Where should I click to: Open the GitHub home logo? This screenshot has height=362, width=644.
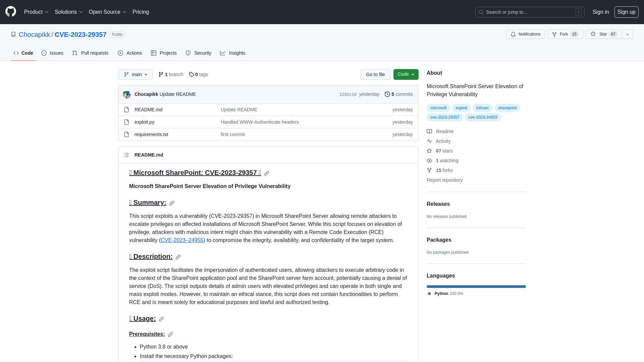pos(11,12)
